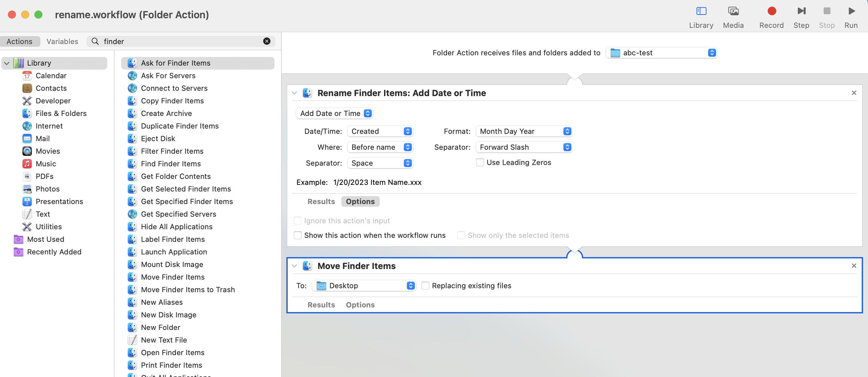This screenshot has height=377, width=868.
Task: Select Filter Finder Items action
Action: (172, 151)
